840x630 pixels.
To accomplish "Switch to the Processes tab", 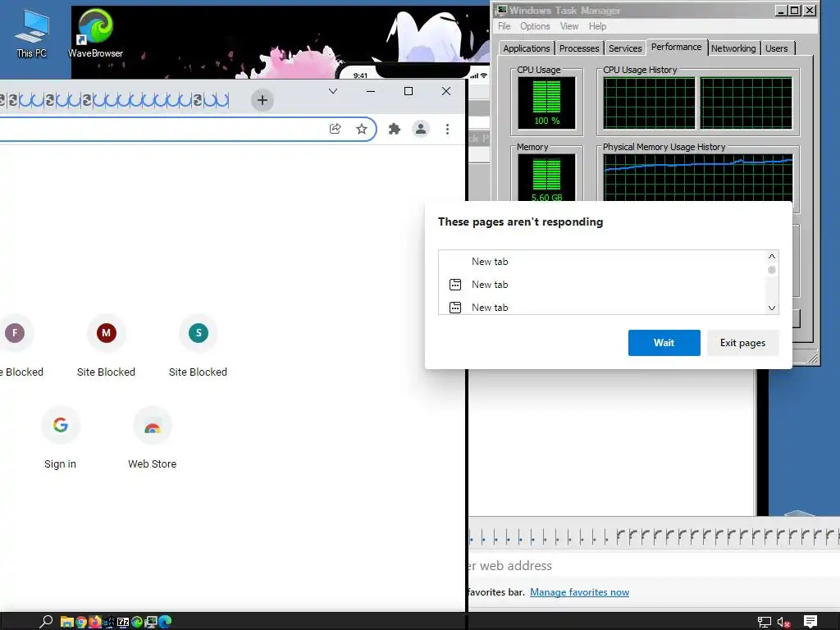I will click(x=579, y=48).
